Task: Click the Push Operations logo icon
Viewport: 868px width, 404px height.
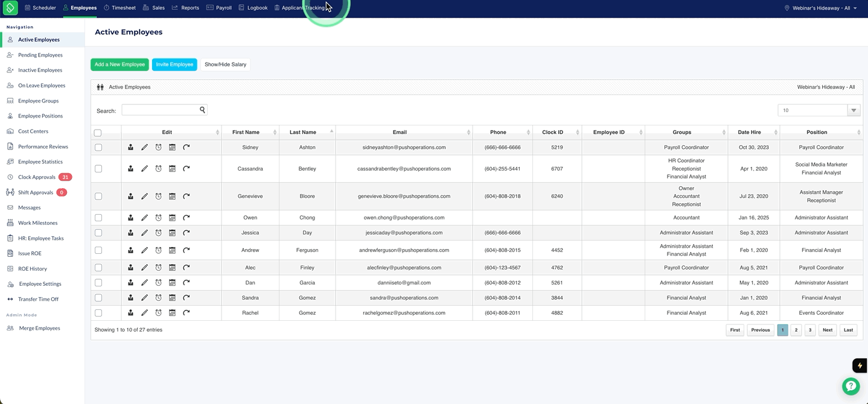Action: (10, 8)
